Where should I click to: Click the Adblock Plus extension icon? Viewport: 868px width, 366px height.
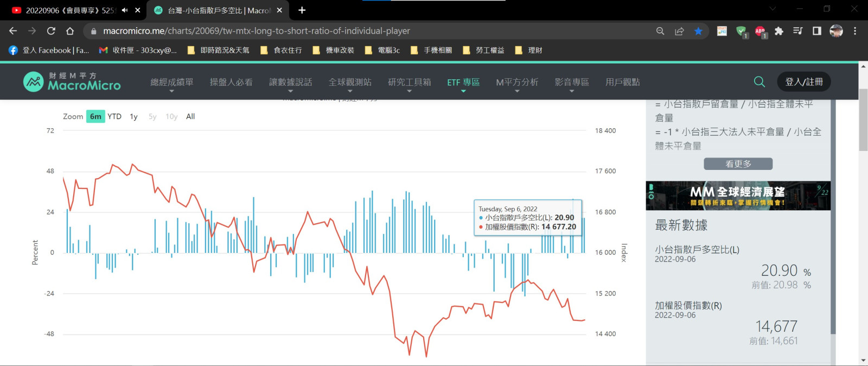(x=760, y=31)
